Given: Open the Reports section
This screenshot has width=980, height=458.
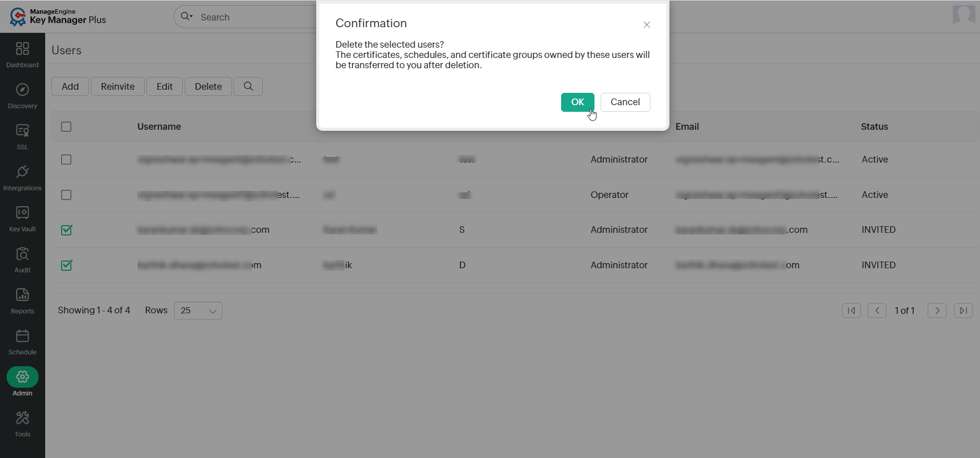Looking at the screenshot, I should (23, 301).
